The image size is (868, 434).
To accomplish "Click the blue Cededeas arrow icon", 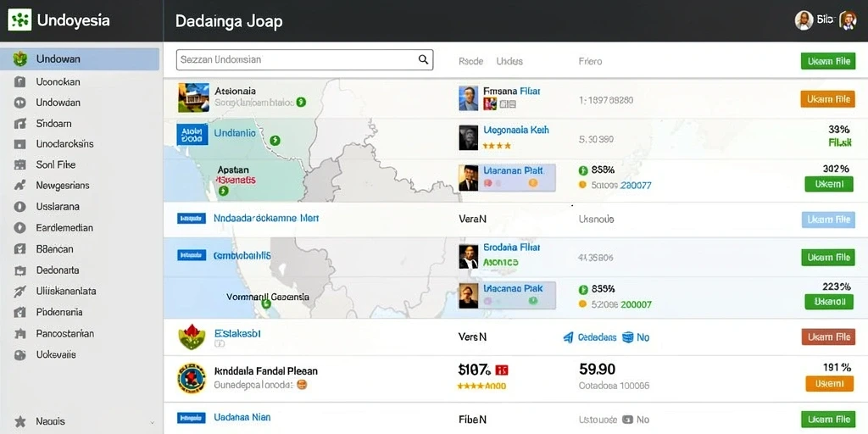I will (568, 337).
